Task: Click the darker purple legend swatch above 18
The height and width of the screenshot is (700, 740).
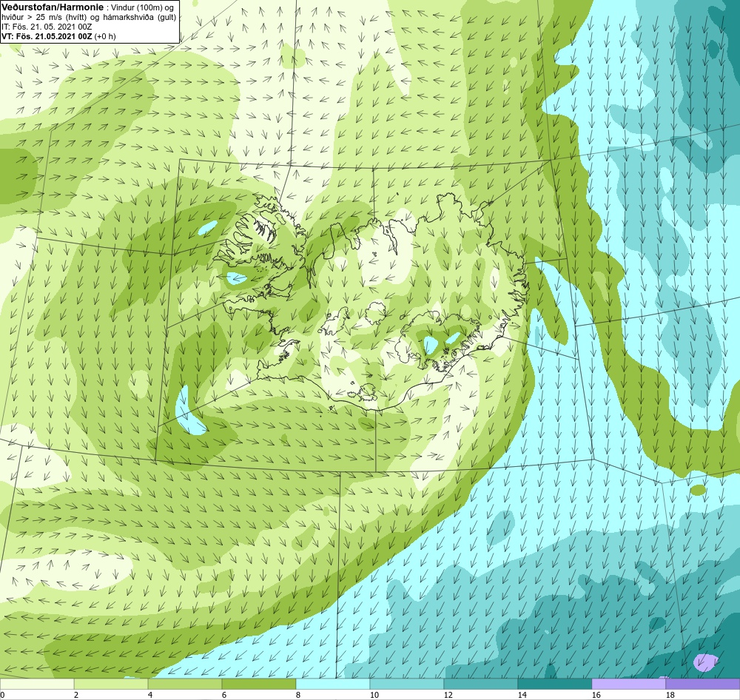Action: 703,684
